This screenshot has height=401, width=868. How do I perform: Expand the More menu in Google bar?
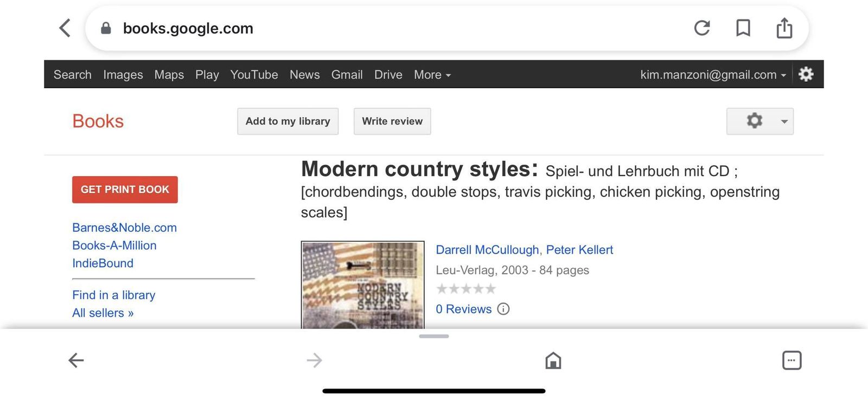pos(432,75)
